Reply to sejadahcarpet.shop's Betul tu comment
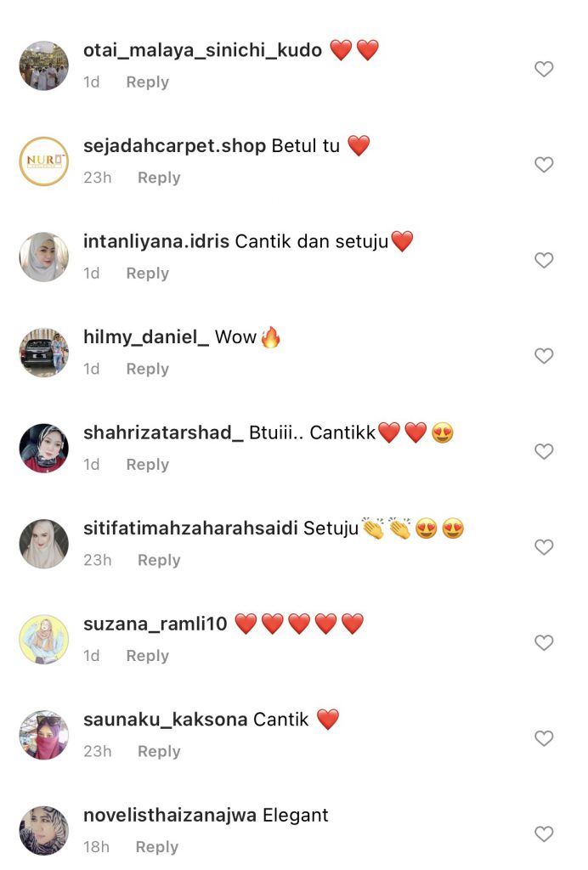The width and height of the screenshot is (588, 870). pos(159,178)
